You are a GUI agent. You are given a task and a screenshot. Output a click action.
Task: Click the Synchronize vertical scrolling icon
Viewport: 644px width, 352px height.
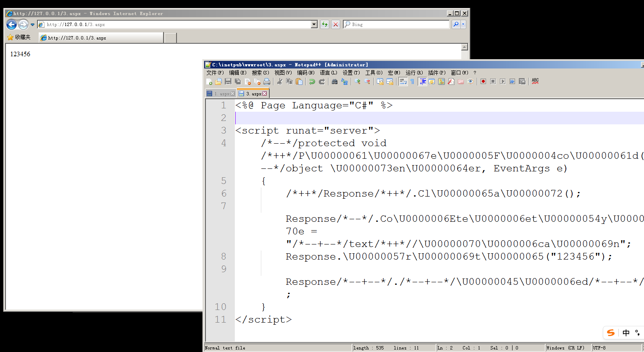(380, 81)
